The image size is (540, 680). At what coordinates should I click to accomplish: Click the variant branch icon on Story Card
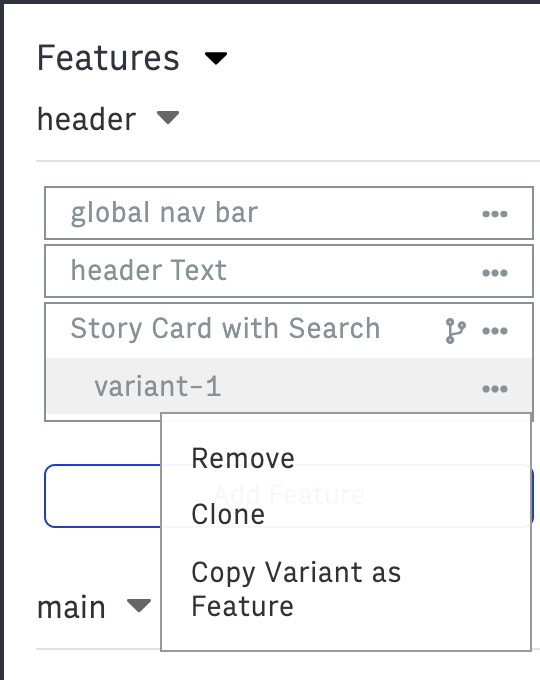(x=455, y=331)
